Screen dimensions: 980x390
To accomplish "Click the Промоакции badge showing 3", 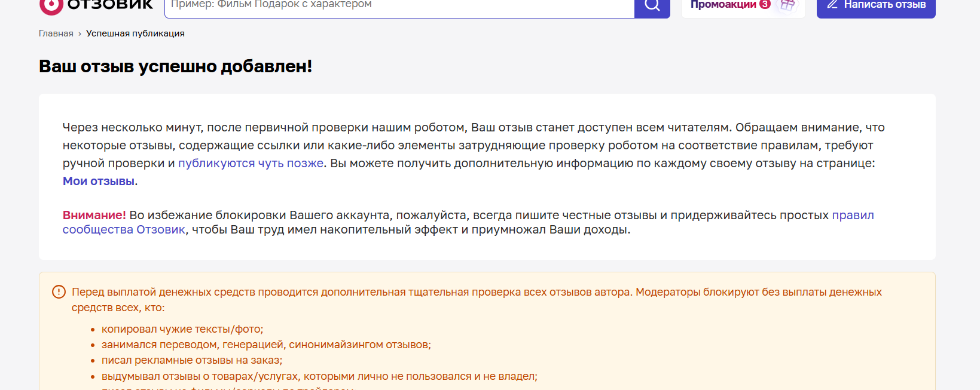I will [x=765, y=4].
